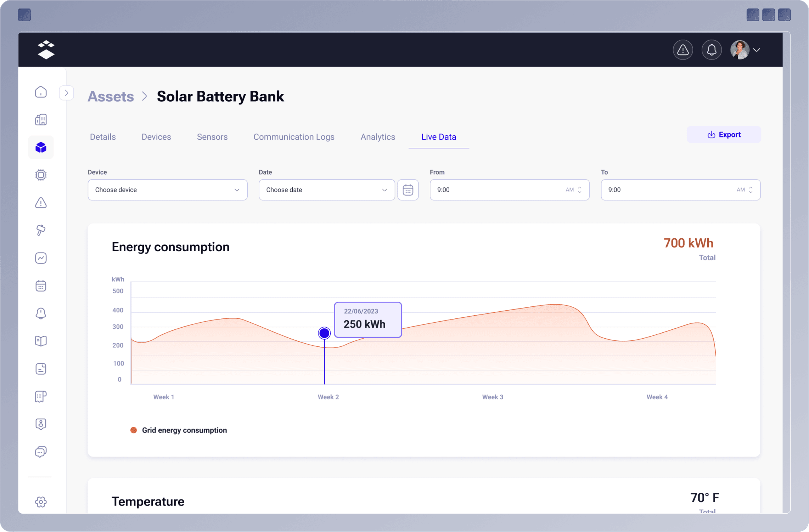
Task: Go to Assets breadcrumb link
Action: coord(111,96)
